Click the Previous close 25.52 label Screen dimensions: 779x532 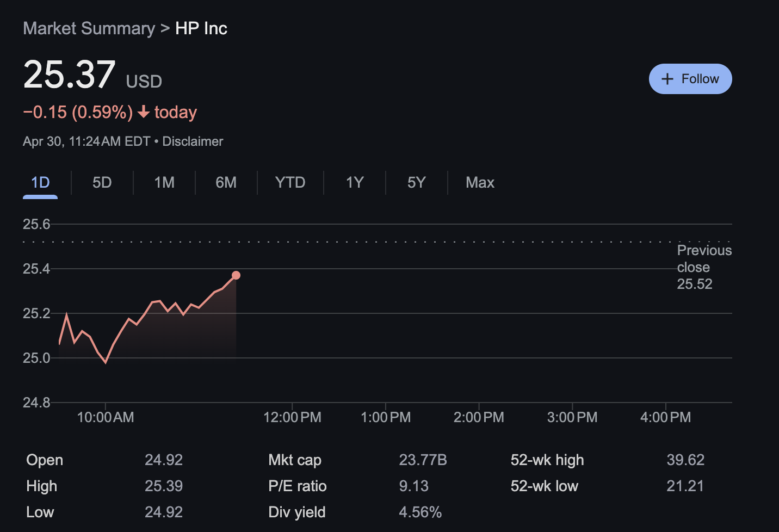click(704, 267)
